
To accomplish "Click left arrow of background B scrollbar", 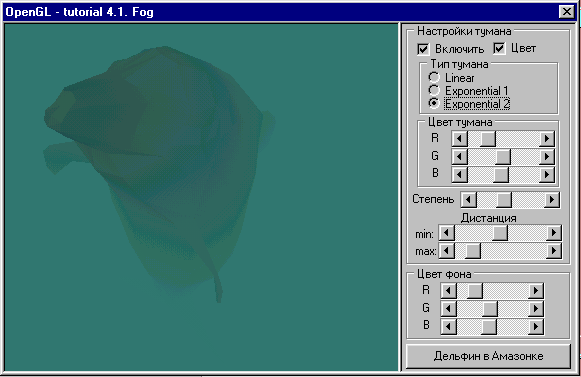I will point(449,327).
